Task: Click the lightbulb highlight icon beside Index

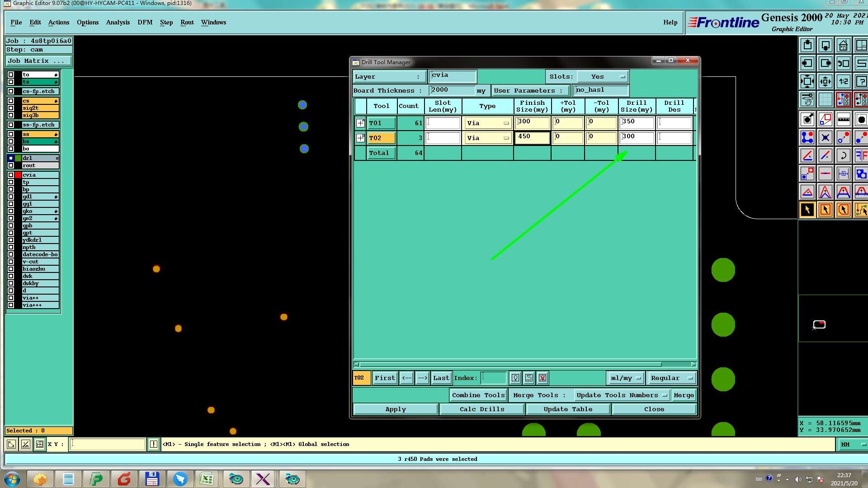Action: pos(515,378)
